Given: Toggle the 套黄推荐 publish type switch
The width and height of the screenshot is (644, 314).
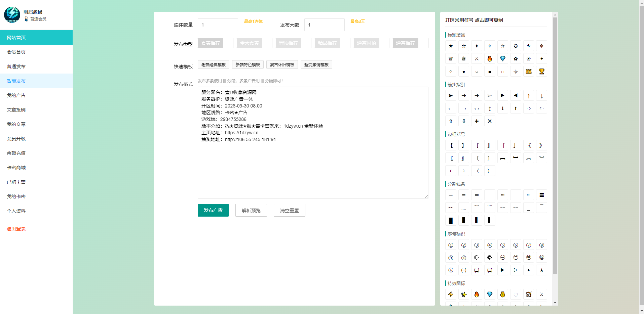Looking at the screenshot, I should click(x=216, y=43).
